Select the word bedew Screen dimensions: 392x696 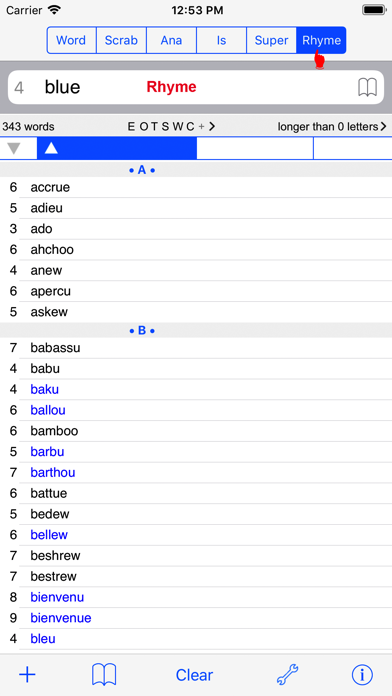pyautogui.click(x=50, y=514)
